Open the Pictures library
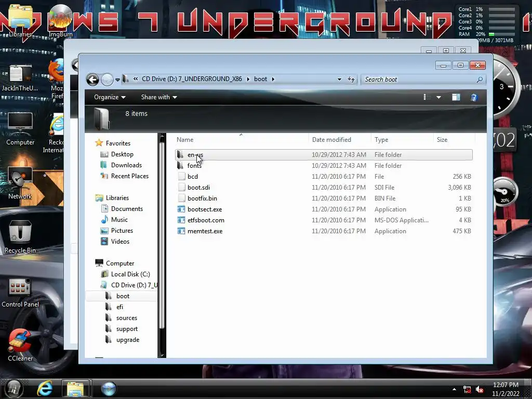 (122, 231)
